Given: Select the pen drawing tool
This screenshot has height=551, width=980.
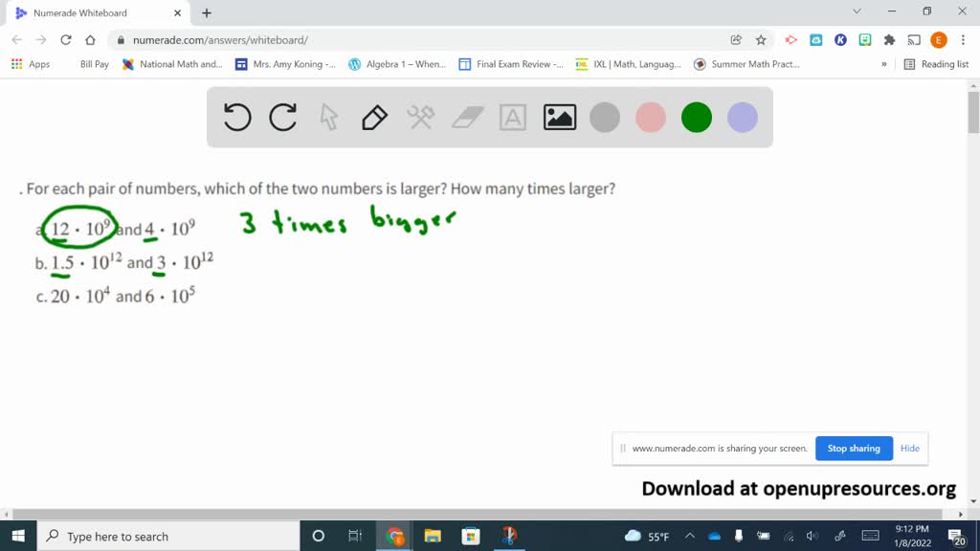Looking at the screenshot, I should [x=374, y=118].
